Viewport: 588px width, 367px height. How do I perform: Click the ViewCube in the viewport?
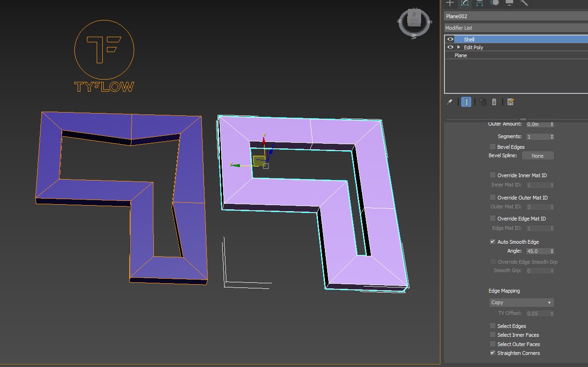[x=414, y=20]
